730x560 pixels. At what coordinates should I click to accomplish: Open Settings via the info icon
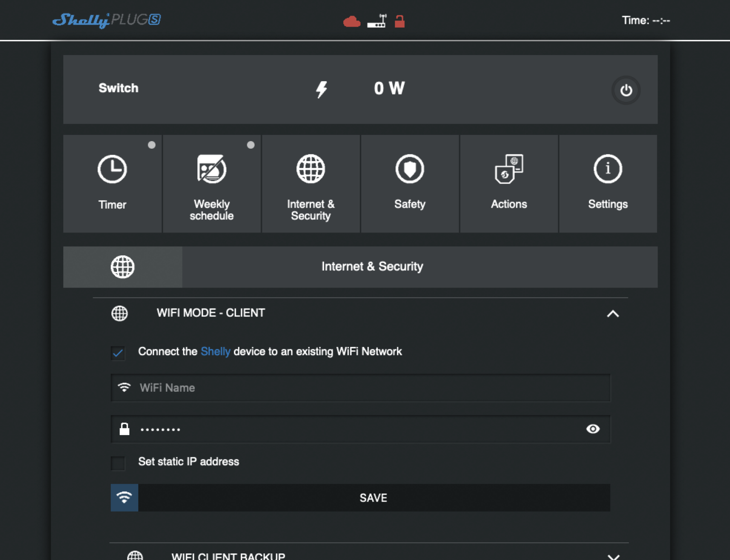pos(608,169)
